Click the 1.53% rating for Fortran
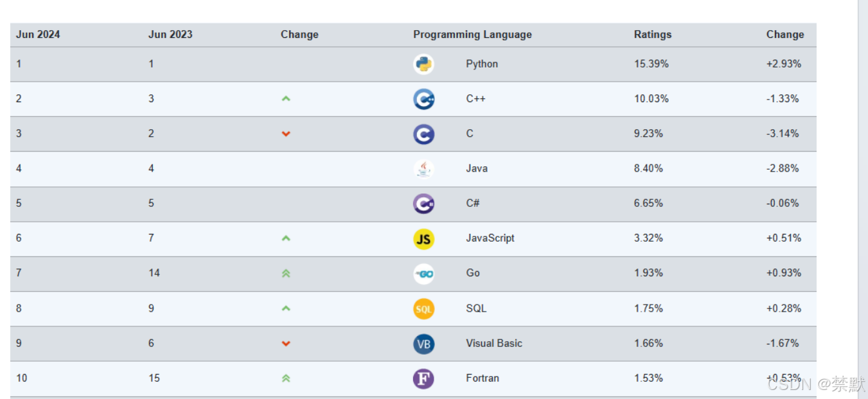 point(648,378)
